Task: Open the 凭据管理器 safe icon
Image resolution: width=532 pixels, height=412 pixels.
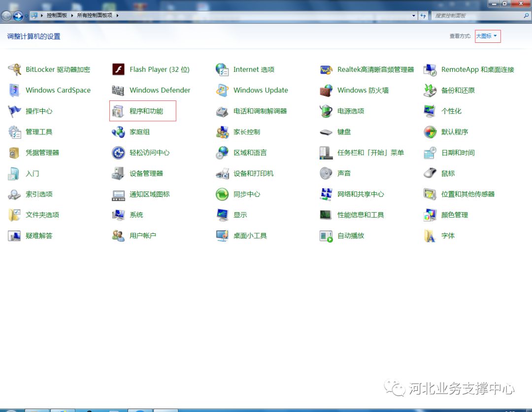Action: (x=14, y=153)
